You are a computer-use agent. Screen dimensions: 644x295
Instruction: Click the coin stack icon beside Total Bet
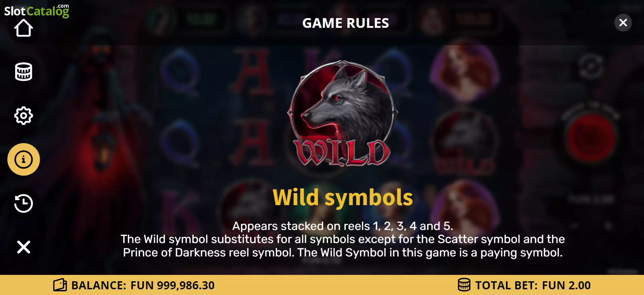464,285
